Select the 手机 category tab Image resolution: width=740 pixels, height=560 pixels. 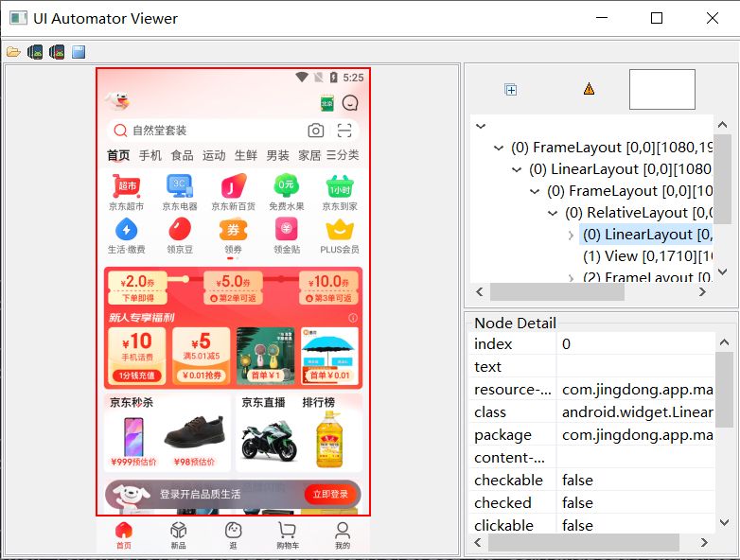tap(150, 155)
